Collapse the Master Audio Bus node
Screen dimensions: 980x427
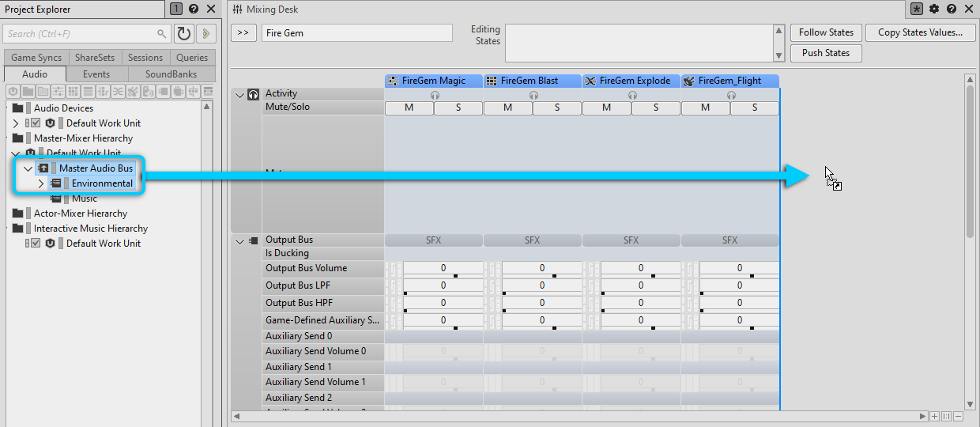(x=28, y=168)
